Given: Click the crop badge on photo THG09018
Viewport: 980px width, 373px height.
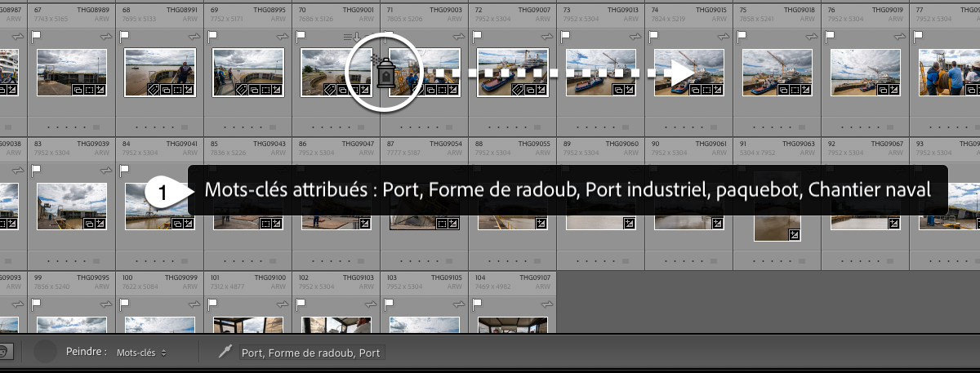Looking at the screenshot, I should point(795,89).
